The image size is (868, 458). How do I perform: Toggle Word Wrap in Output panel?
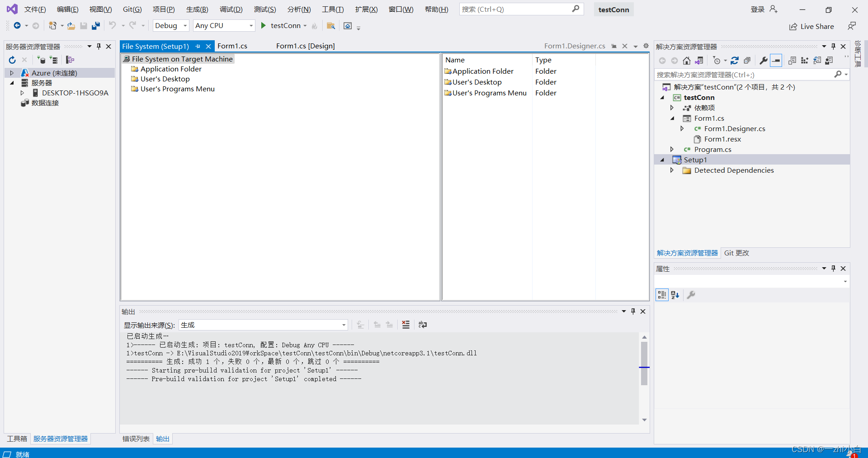[x=423, y=325]
